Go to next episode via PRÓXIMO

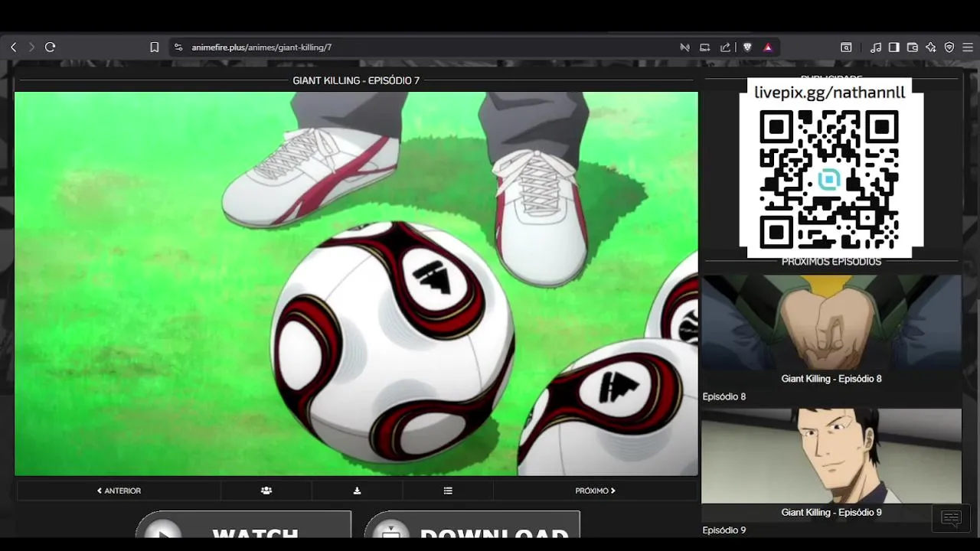(x=595, y=491)
